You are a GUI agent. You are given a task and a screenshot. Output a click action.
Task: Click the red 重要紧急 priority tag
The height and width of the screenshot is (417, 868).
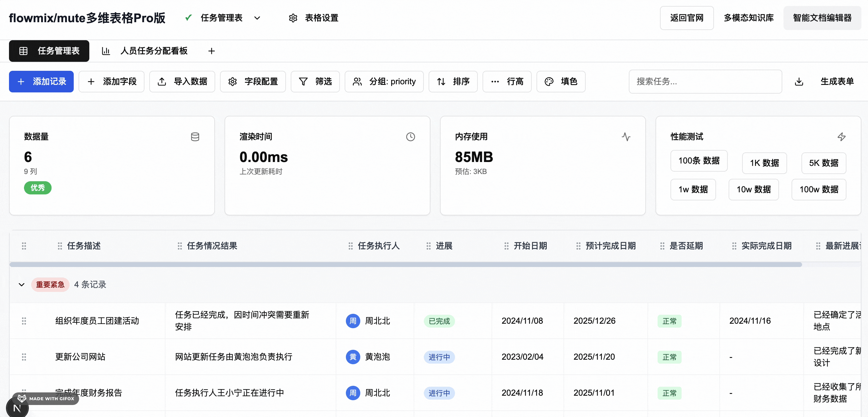coord(50,285)
